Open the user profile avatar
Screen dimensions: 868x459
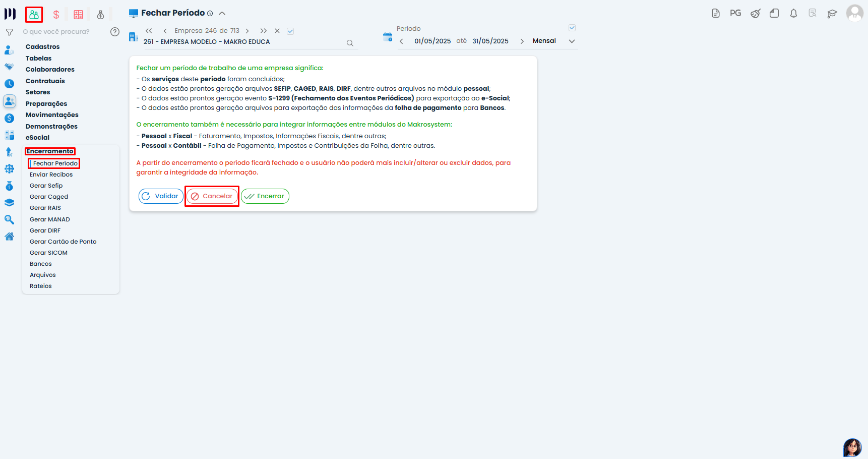click(855, 13)
